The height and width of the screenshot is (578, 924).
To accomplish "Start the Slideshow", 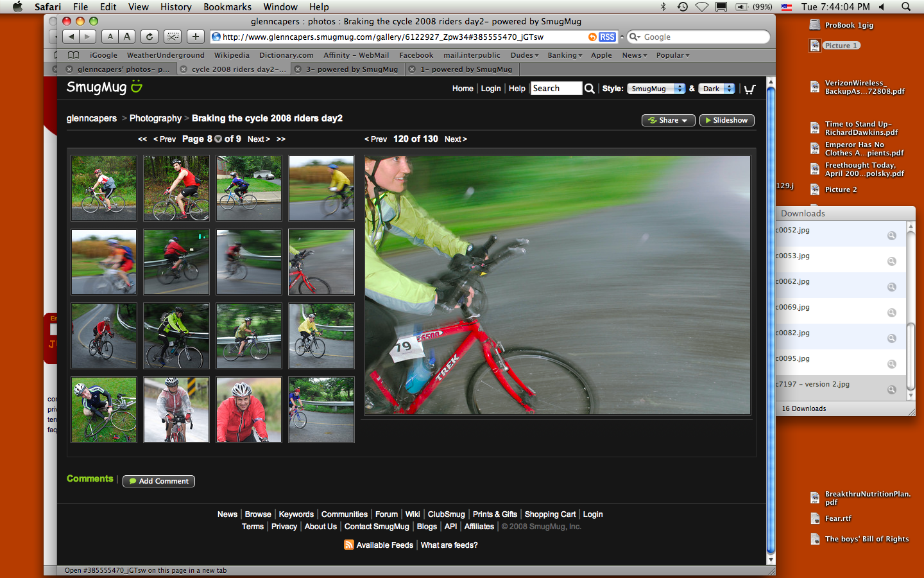I will point(726,120).
